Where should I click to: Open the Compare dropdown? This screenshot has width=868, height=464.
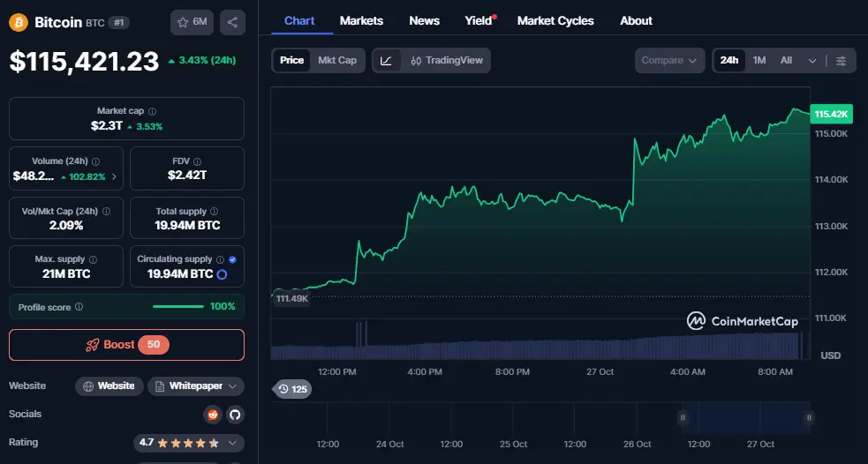click(x=669, y=60)
